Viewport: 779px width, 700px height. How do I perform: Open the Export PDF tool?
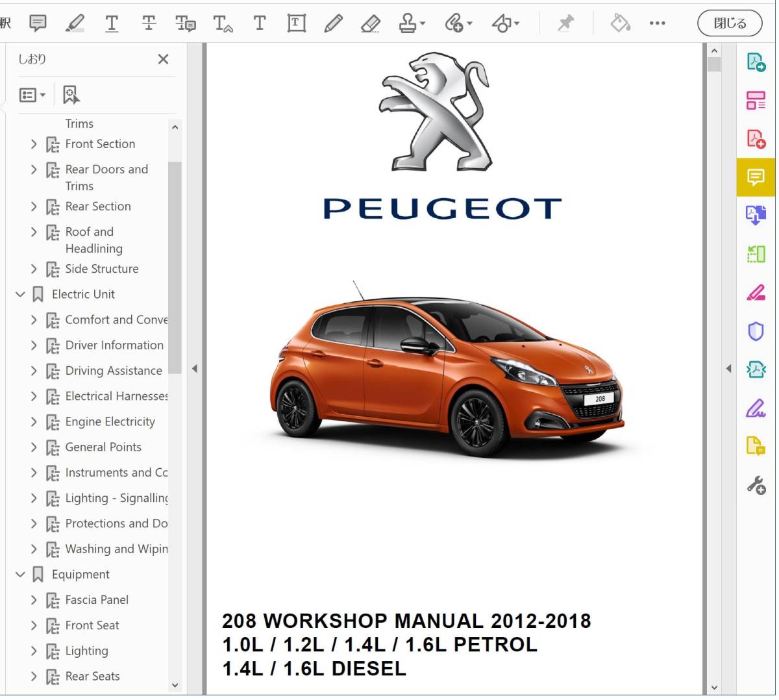[756, 62]
